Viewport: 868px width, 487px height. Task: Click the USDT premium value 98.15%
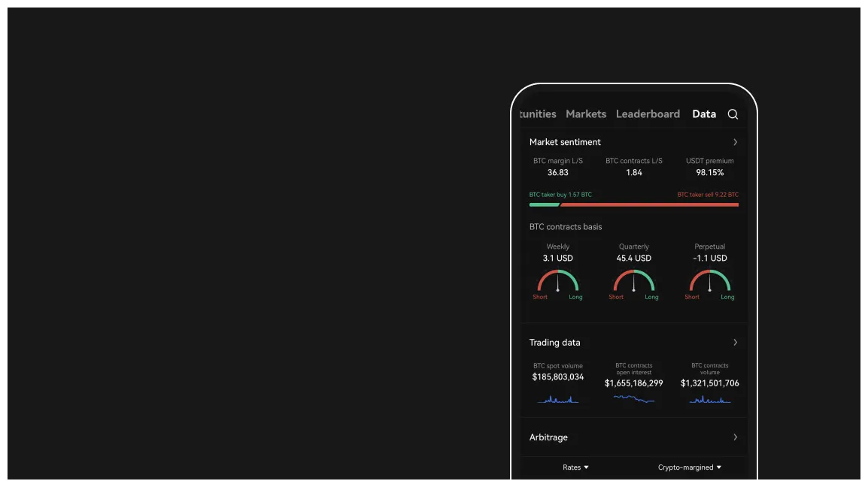(x=710, y=173)
